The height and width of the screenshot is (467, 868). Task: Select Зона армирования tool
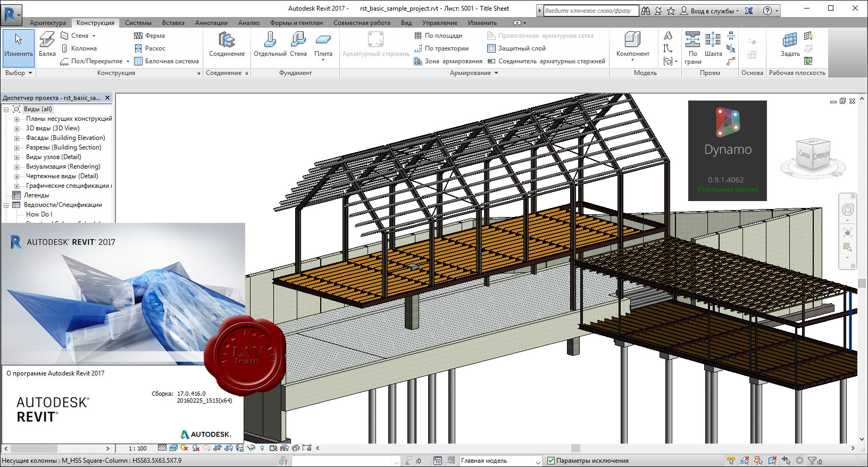pos(448,61)
